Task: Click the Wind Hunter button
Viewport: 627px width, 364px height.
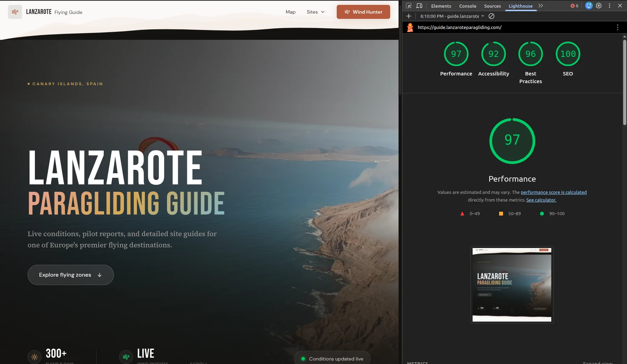Action: tap(363, 12)
